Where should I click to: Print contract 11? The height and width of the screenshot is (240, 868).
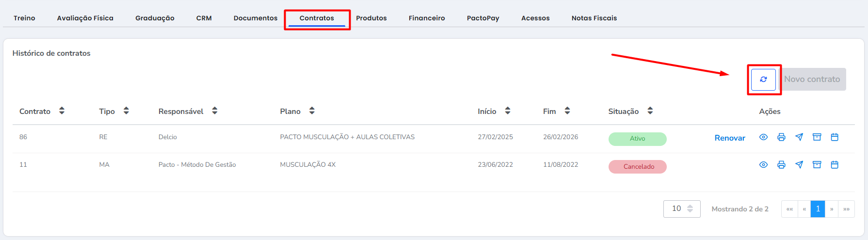coord(781,165)
